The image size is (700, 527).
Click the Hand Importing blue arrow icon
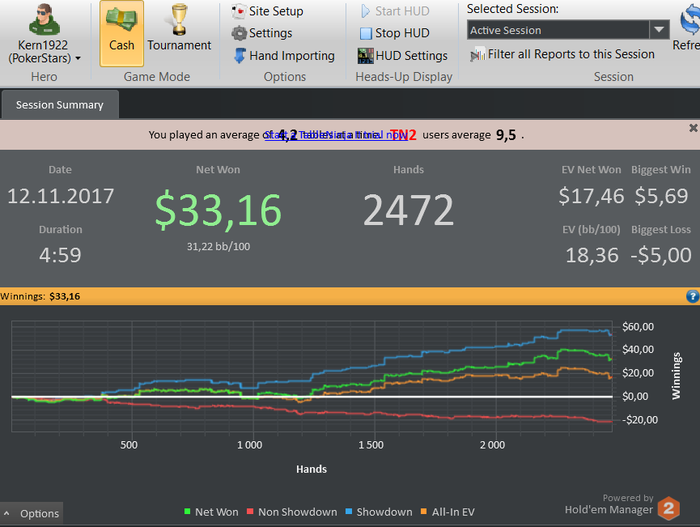click(x=240, y=55)
